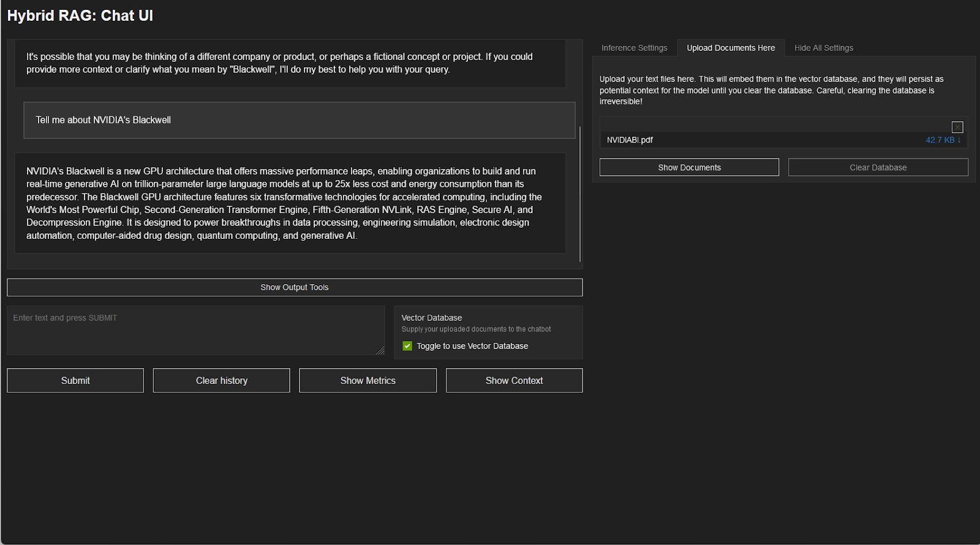This screenshot has width=980, height=545.
Task: Click Show Documents in upload panel
Action: 689,167
